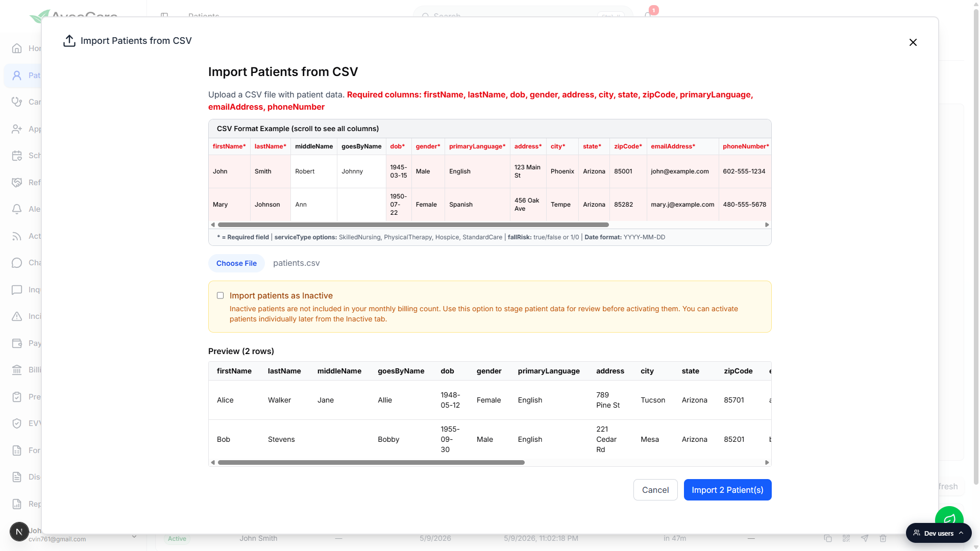
Task: Open the feed Activity icon in sidebar
Action: click(17, 236)
